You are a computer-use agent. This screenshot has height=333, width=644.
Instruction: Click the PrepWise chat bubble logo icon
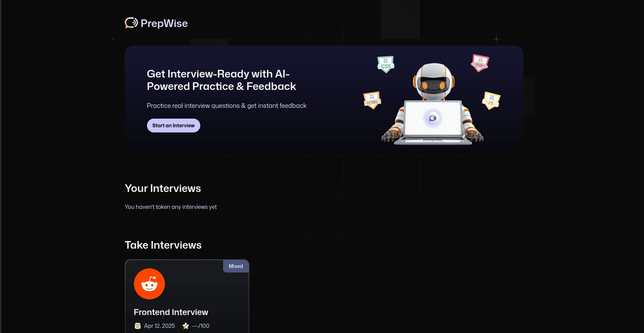point(131,23)
